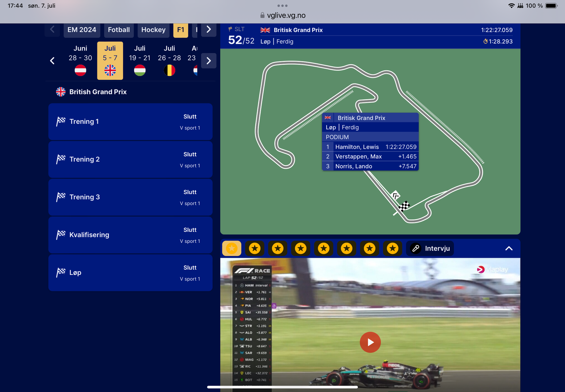Select Juli 19 - 21 Hungary race week
This screenshot has height=392, width=565.
[140, 60]
